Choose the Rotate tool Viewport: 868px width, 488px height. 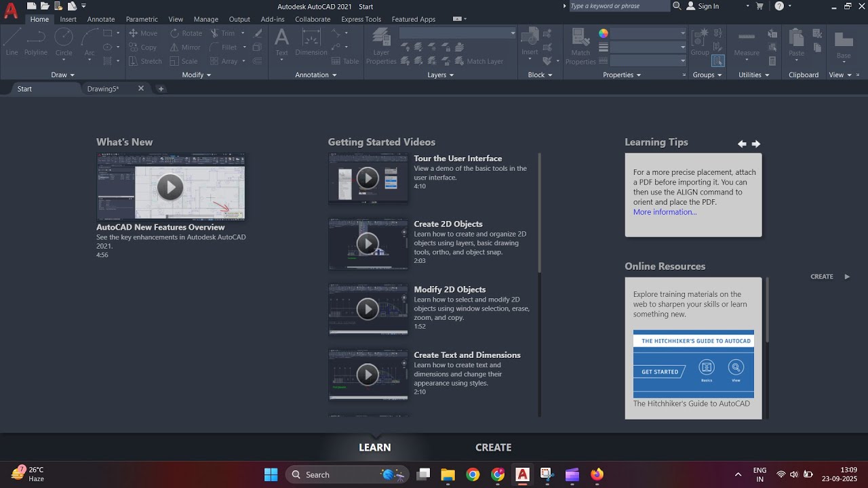(186, 33)
